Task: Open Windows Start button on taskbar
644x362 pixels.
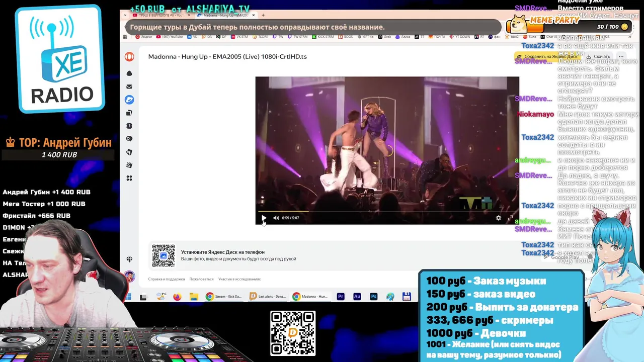Action: click(128, 297)
